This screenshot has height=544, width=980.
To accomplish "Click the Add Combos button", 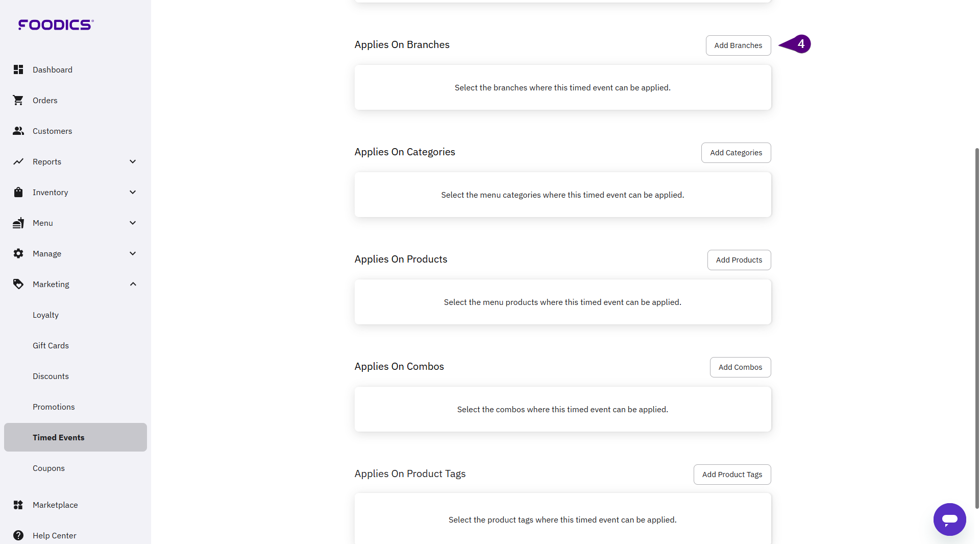I will click(740, 367).
